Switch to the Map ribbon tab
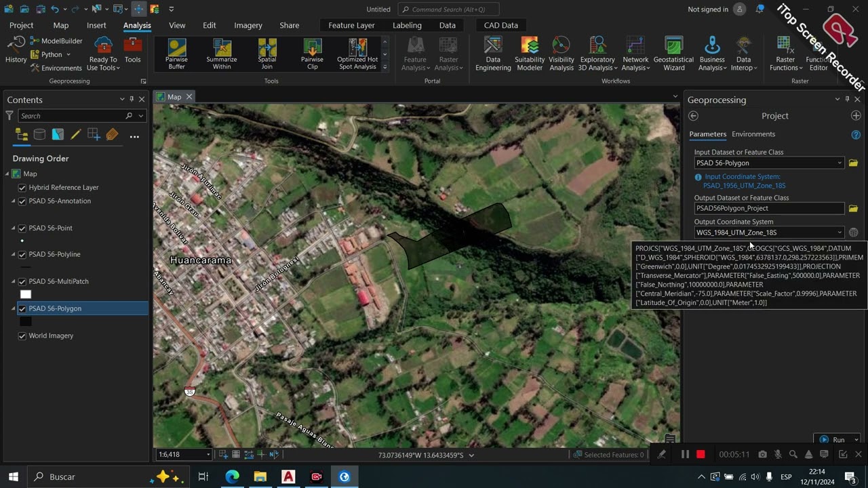The width and height of the screenshot is (868, 488). pos(61,25)
